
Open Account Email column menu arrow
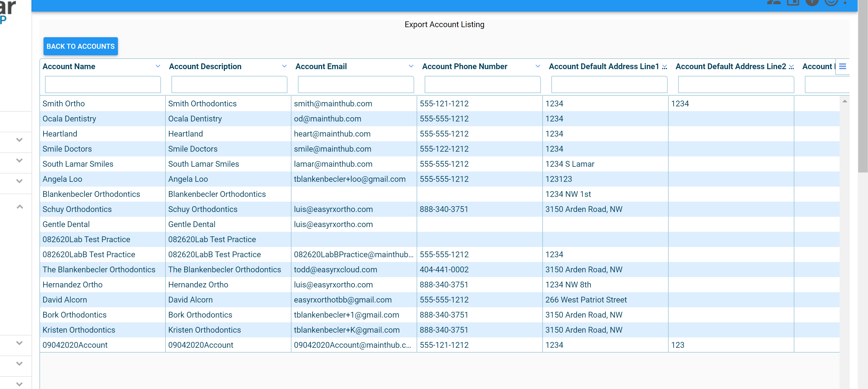pyautogui.click(x=411, y=66)
